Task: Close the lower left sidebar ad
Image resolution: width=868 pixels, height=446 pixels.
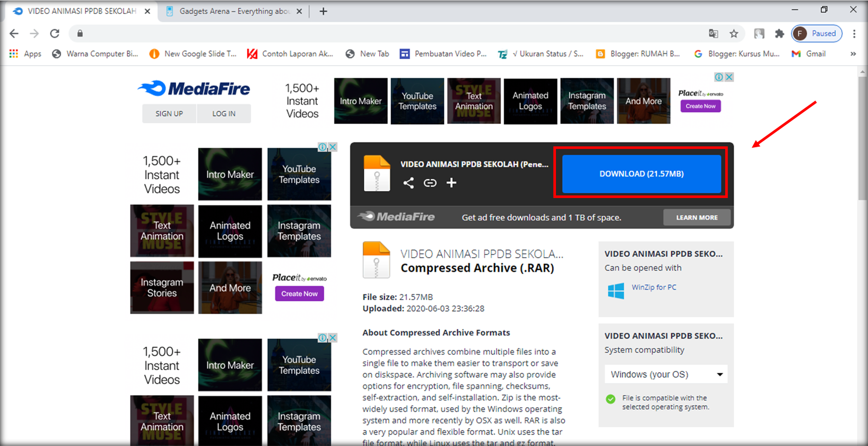Action: 333,338
